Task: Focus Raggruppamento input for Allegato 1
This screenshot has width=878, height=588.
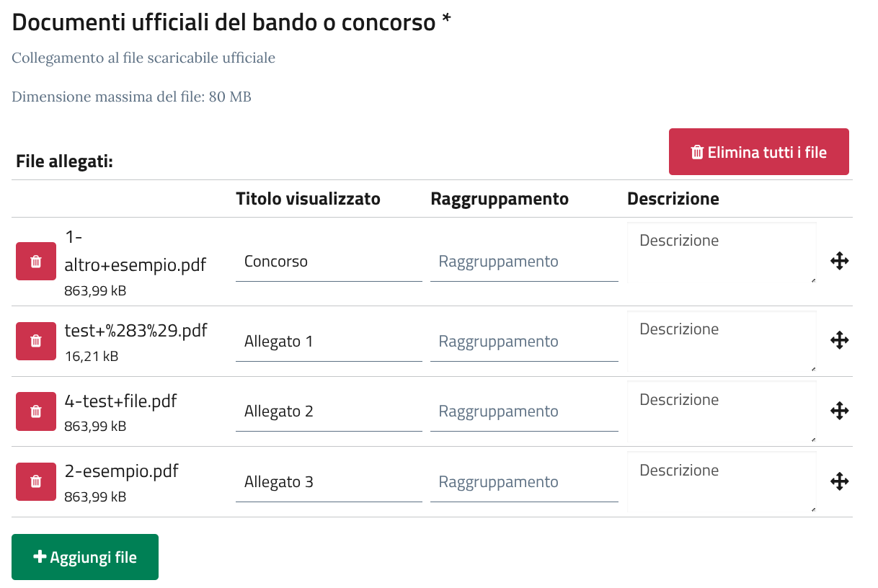Action: tap(524, 342)
